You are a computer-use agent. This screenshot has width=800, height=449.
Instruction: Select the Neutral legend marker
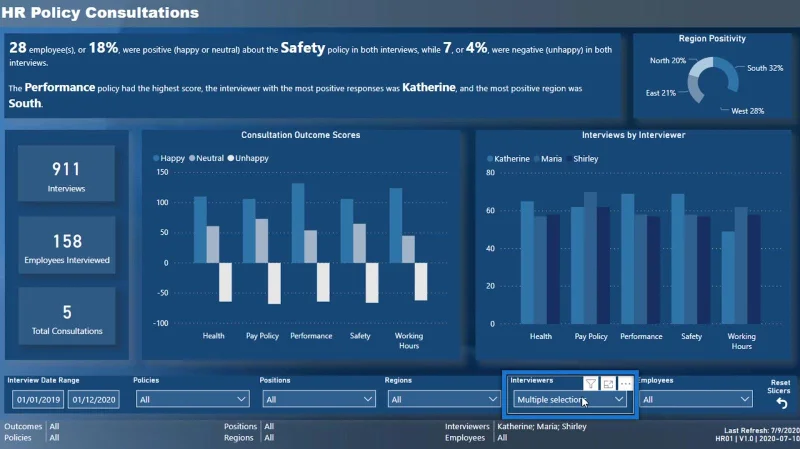192,158
